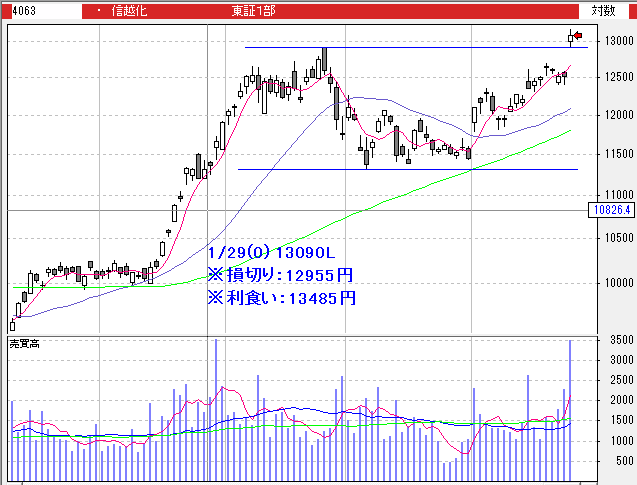Click the upper horizontal resistance line
Viewport: 637px width, 485px height.
400,48
